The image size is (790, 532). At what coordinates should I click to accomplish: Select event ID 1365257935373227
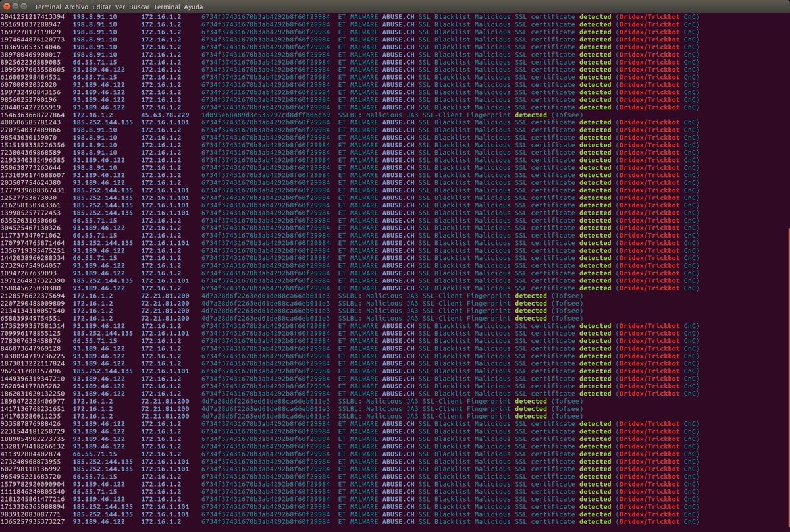(x=33, y=522)
